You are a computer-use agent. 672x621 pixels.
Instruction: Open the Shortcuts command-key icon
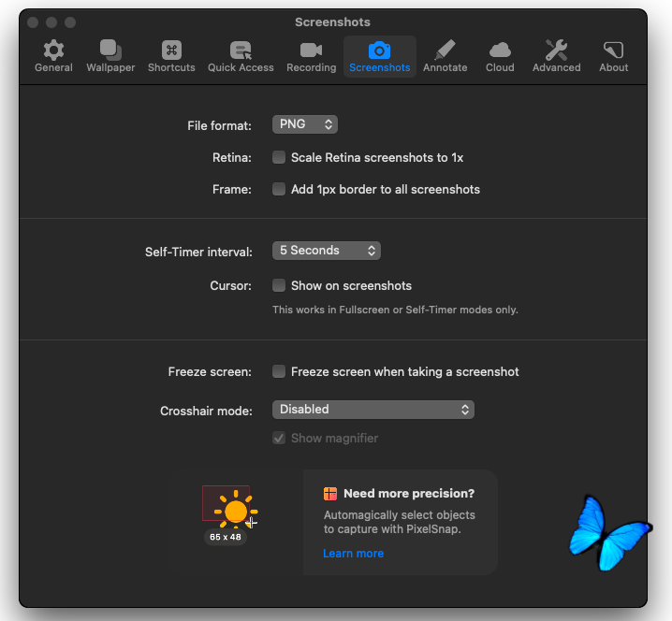click(x=171, y=51)
